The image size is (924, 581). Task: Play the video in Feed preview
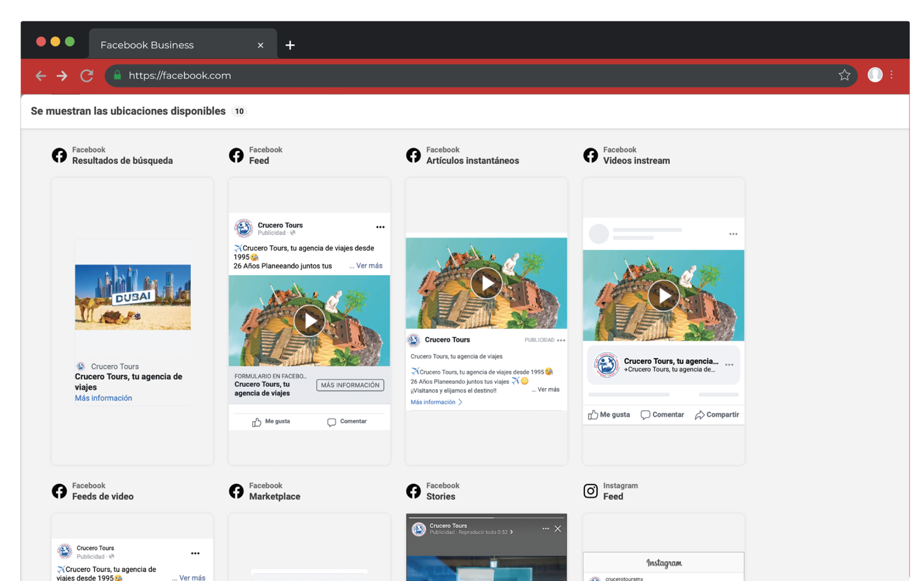point(309,320)
